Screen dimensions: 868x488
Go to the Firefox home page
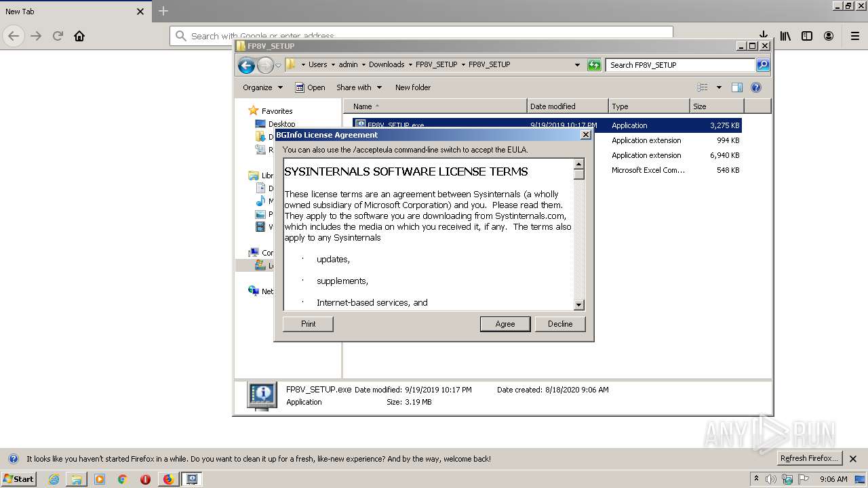(79, 36)
